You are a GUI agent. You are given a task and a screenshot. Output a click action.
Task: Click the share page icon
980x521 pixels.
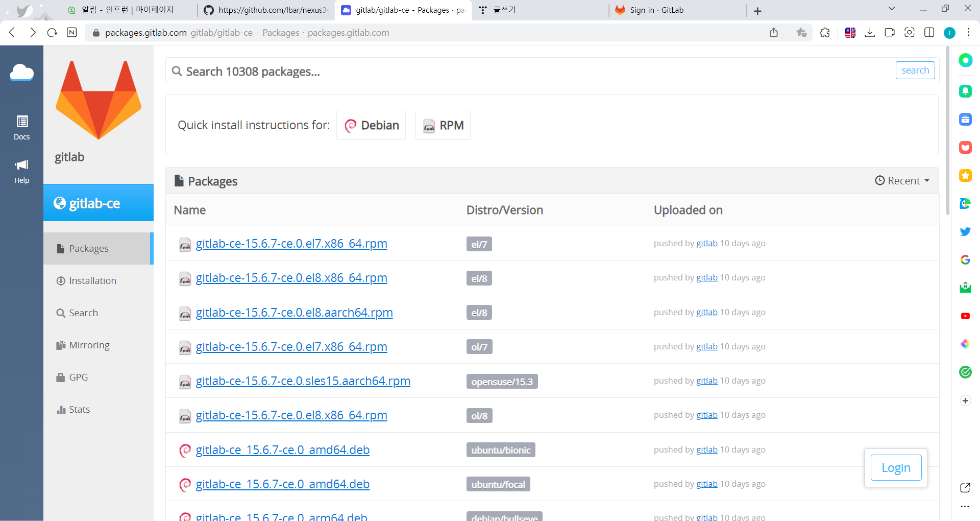(774, 33)
